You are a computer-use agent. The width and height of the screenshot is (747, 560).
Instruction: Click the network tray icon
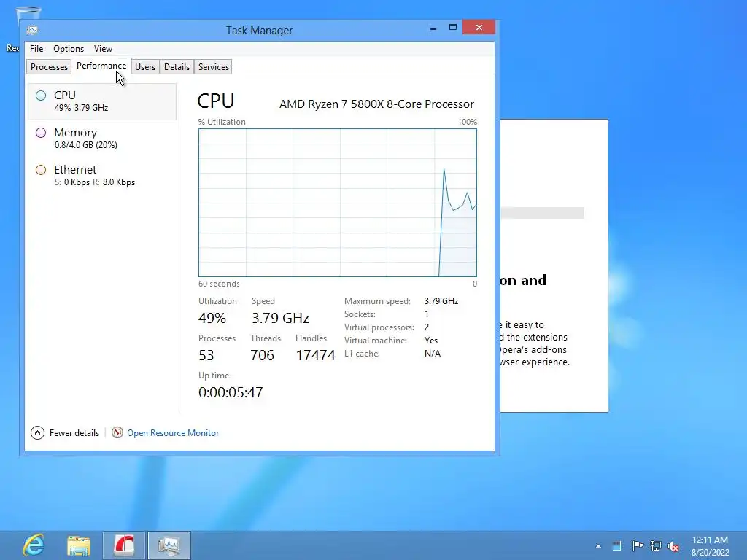click(656, 545)
